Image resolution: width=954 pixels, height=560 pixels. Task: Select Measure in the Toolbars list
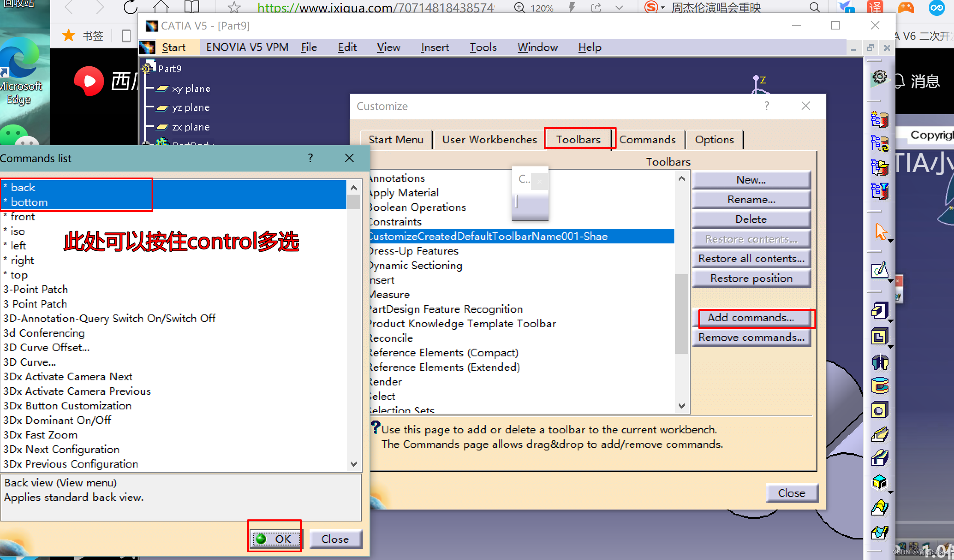tap(389, 294)
